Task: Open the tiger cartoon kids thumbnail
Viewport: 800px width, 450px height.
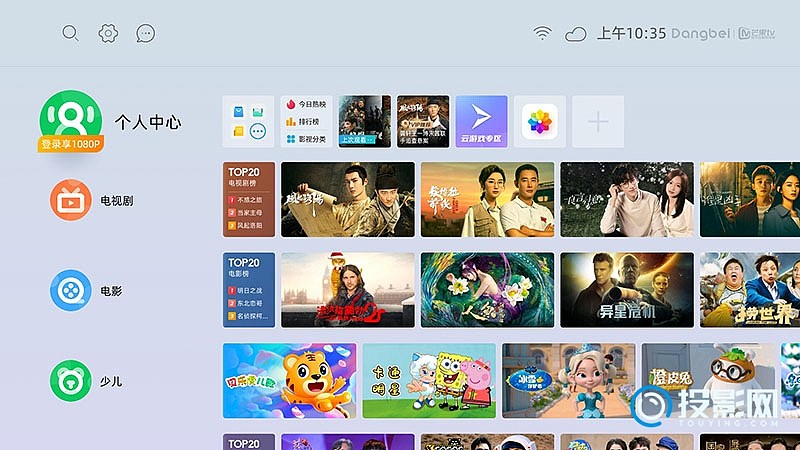Action: [289, 381]
